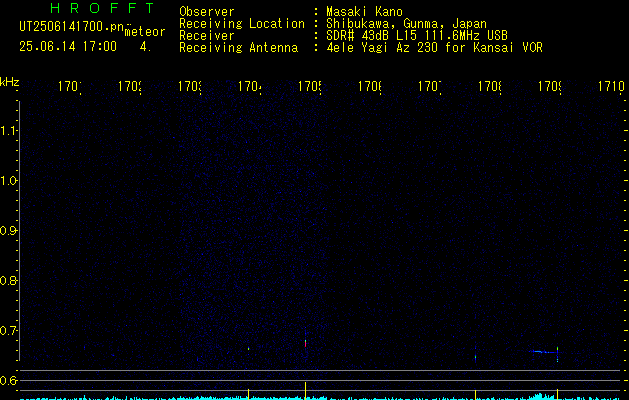Image resolution: width=629 pixels, height=400 pixels.
Task: Click the tallest yellow marker under the red echo
Action: click(306, 391)
